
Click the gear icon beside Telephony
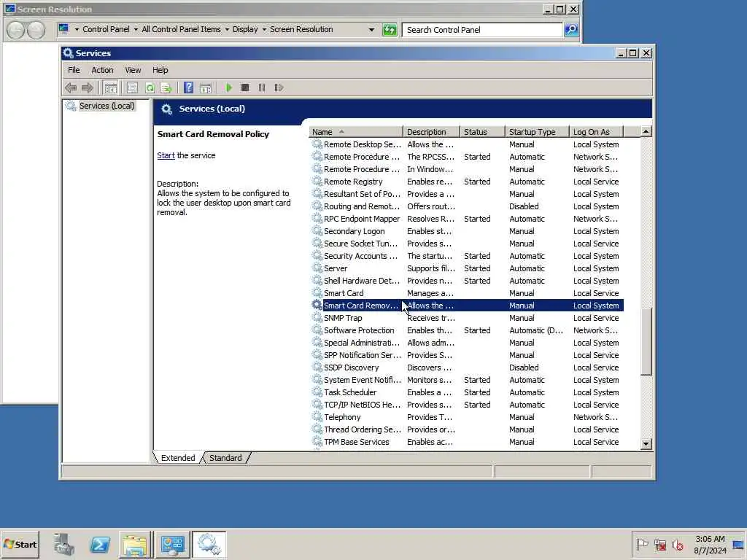(317, 416)
